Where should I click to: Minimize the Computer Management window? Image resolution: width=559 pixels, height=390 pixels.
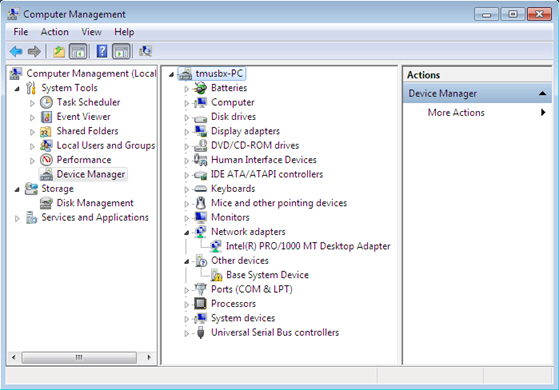(x=486, y=14)
